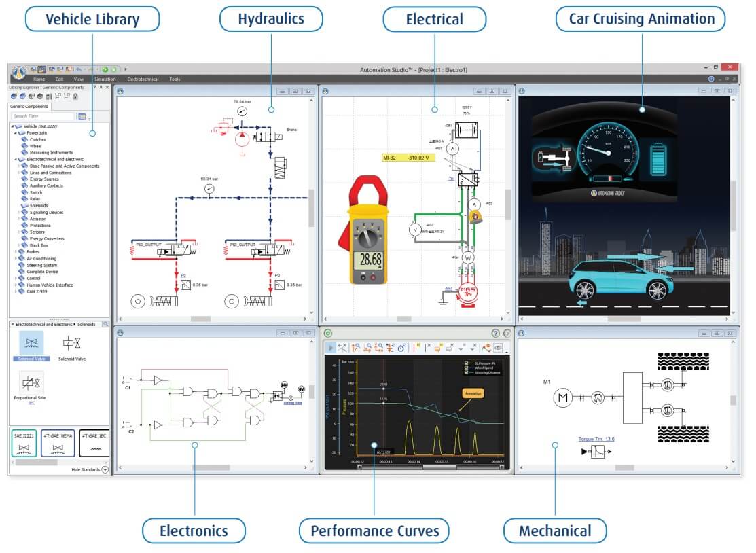Collapse the Vehicle tree root node

point(12,126)
